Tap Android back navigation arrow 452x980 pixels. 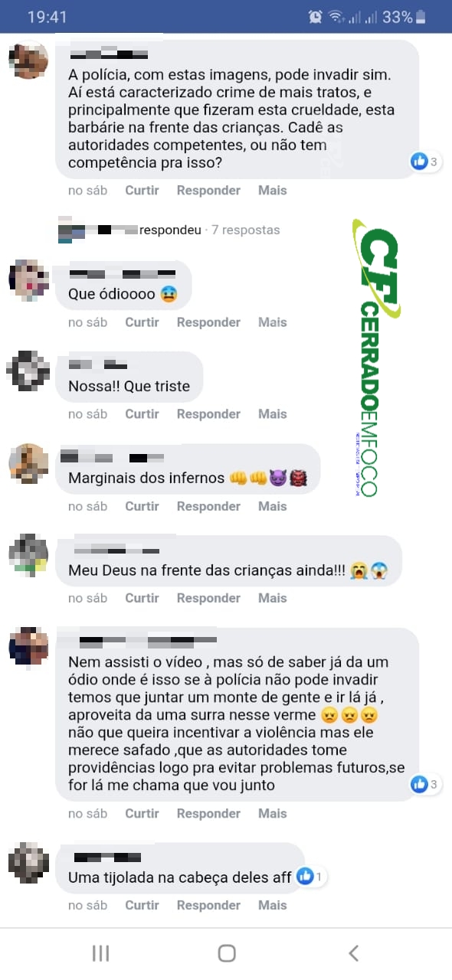353,953
